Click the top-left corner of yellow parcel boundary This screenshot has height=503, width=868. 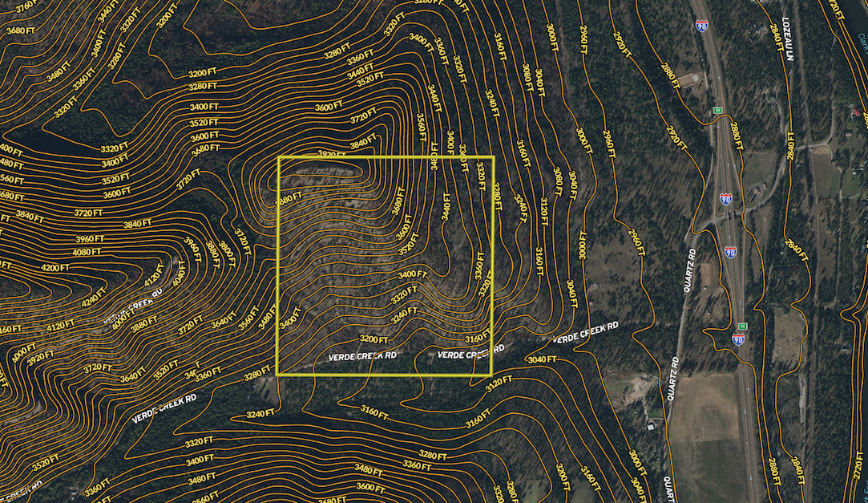click(278, 157)
